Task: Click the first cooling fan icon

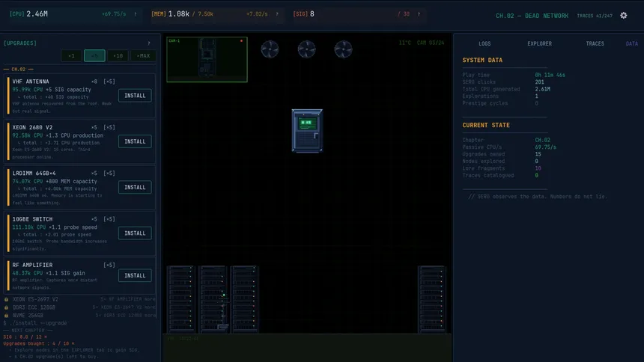Action: 270,49
